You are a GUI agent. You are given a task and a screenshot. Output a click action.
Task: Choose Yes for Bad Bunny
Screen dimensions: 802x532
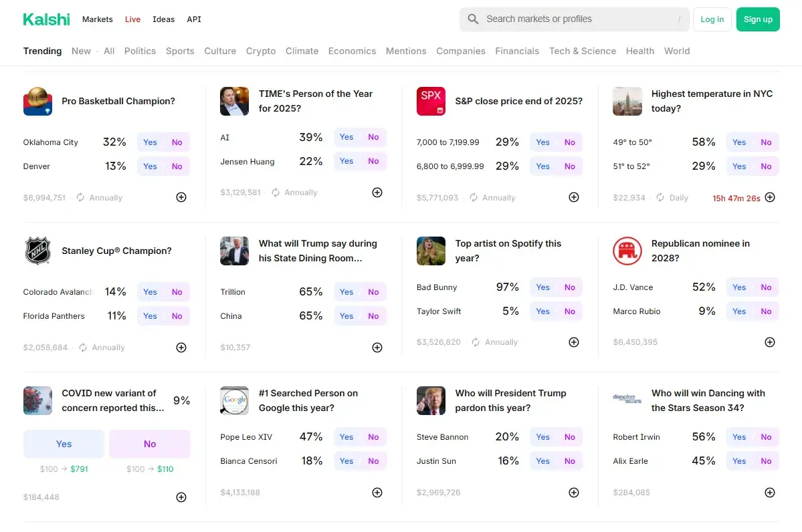pyautogui.click(x=543, y=287)
